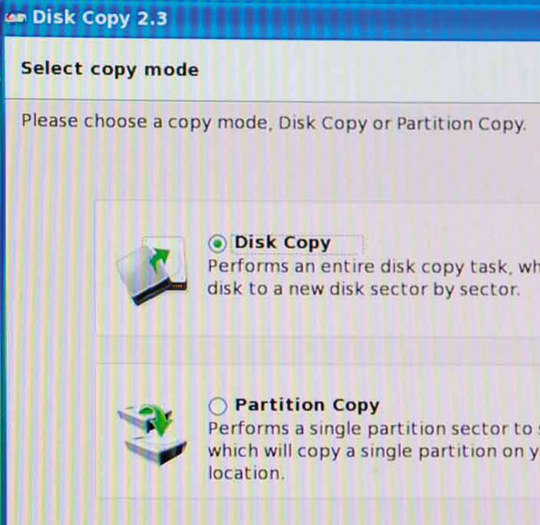The width and height of the screenshot is (540, 525).
Task: Click 'Performs an entire disk copy task' description
Action: point(374,278)
